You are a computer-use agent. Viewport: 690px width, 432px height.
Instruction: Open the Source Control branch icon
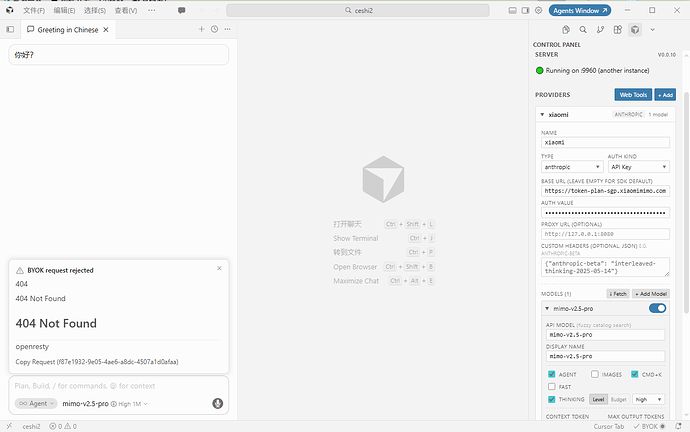[600, 29]
